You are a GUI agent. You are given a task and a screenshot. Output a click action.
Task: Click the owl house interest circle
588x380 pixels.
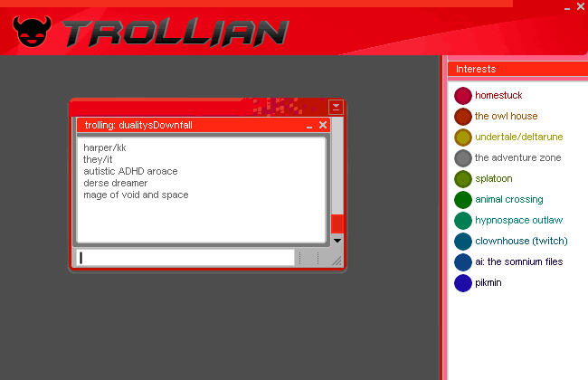[463, 116]
